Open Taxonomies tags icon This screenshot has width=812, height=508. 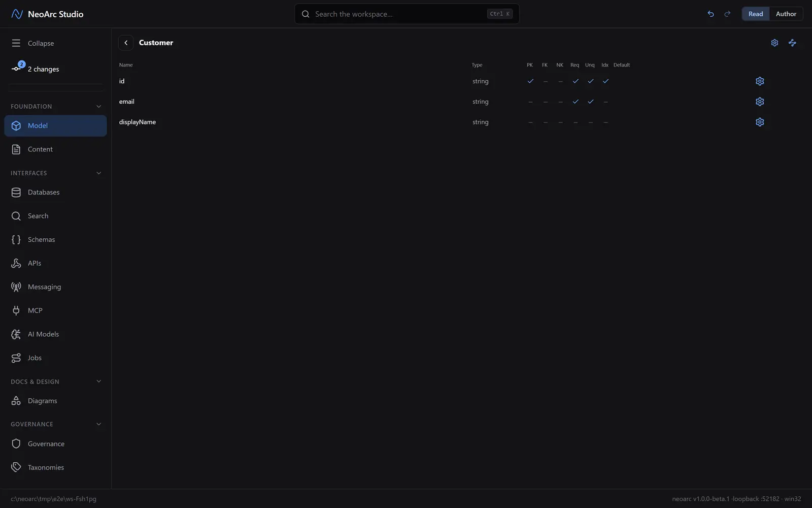pos(16,467)
